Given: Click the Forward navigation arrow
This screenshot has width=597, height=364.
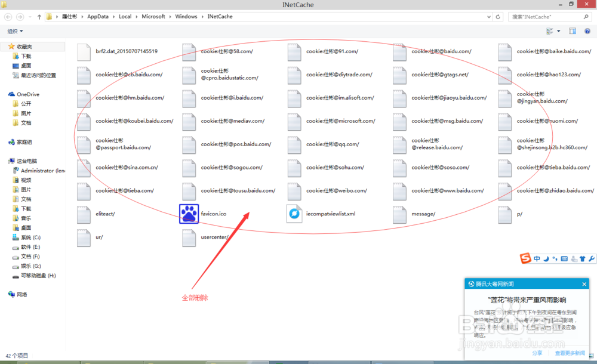Looking at the screenshot, I should point(20,17).
